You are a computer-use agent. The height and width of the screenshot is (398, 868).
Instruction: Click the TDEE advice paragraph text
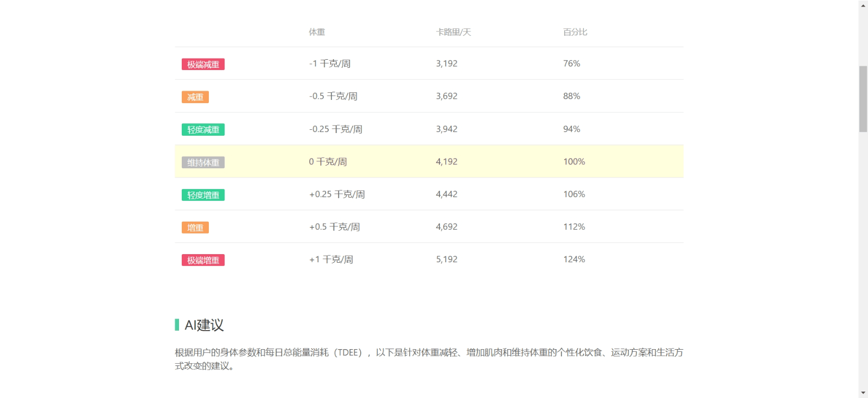(x=429, y=359)
